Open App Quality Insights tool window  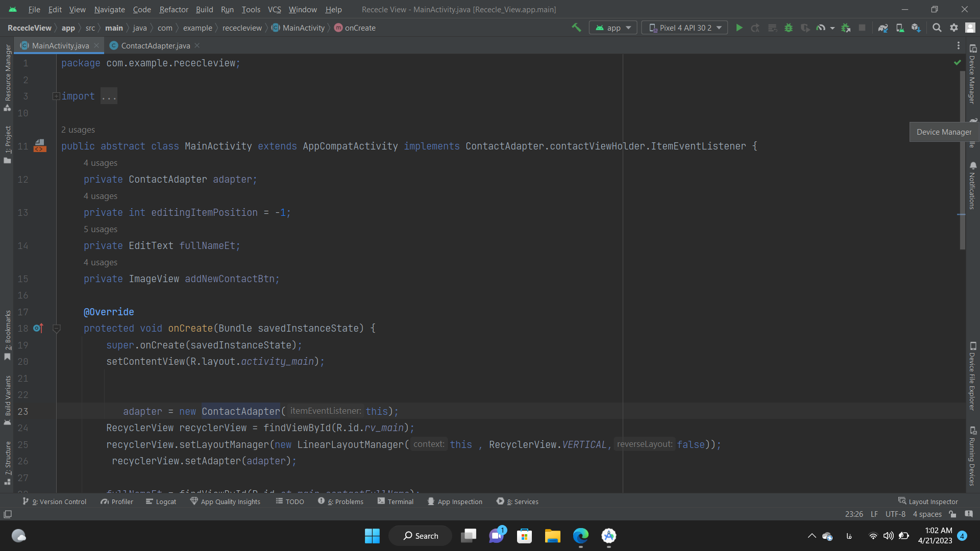(225, 502)
